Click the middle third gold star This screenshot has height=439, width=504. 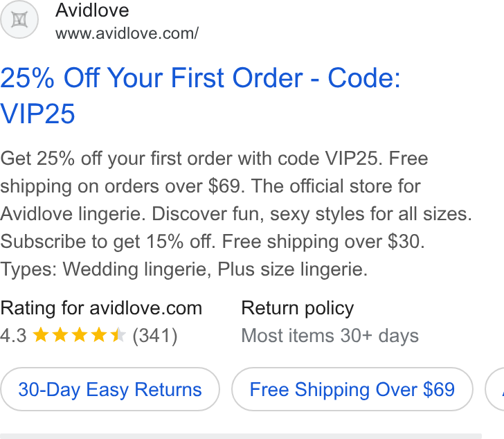coord(80,335)
